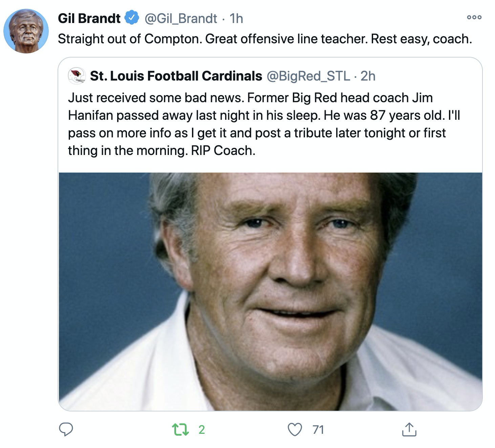The height and width of the screenshot is (448, 495).
Task: Open the @BigRed_STL handle
Action: (308, 76)
